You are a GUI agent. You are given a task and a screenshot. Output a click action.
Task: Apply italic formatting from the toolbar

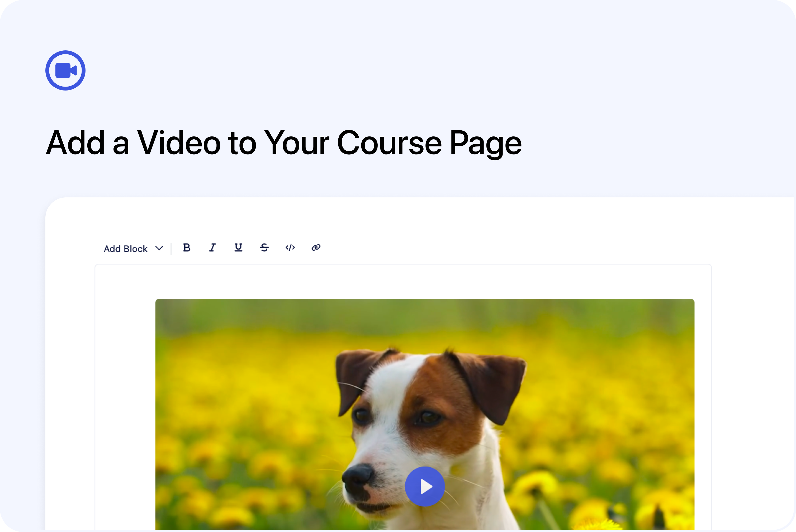click(x=212, y=248)
